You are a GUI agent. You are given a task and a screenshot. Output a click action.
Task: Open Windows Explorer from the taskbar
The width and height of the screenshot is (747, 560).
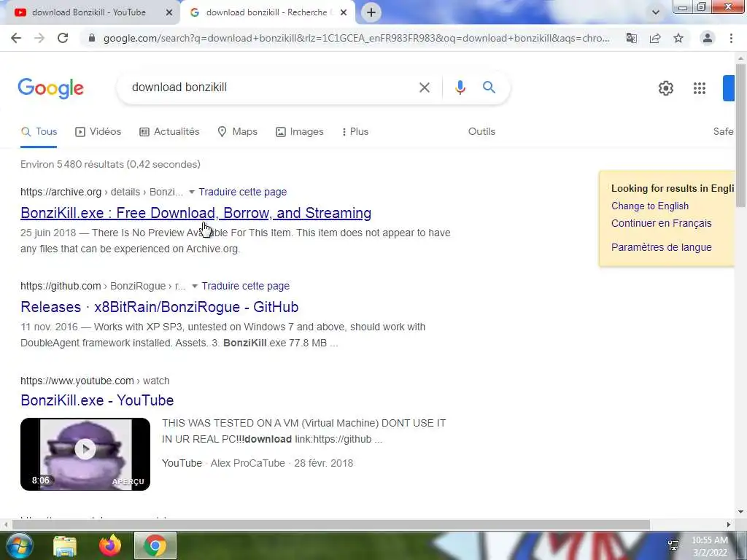pos(65,545)
